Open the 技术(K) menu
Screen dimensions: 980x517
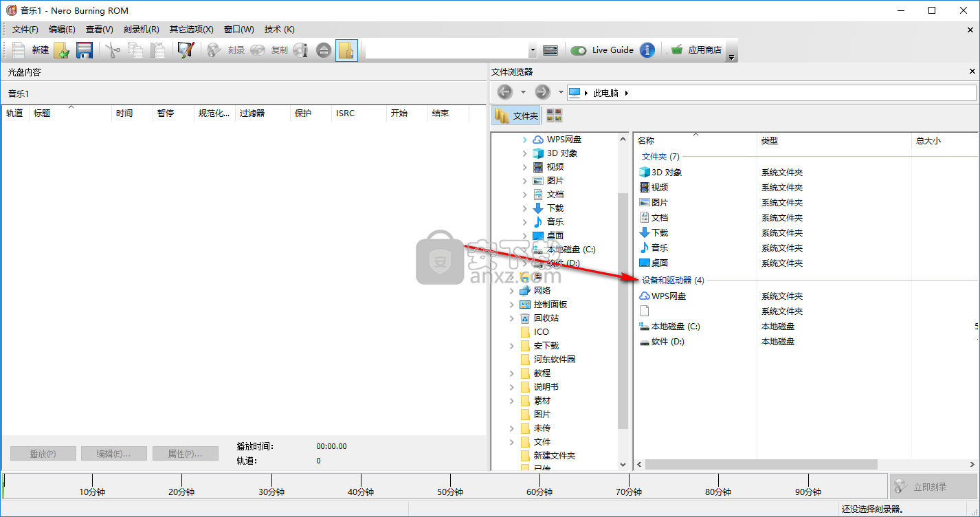pos(279,30)
